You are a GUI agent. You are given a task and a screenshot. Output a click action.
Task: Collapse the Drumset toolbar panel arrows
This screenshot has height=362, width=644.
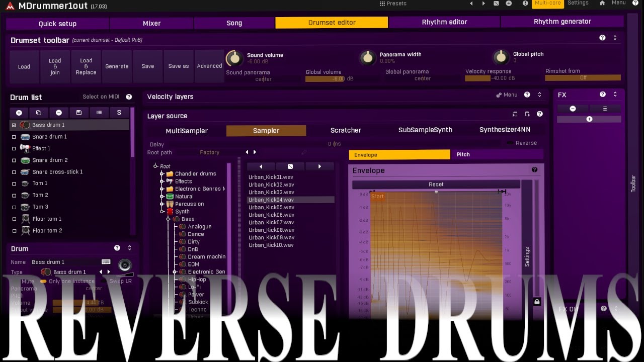click(x=615, y=38)
